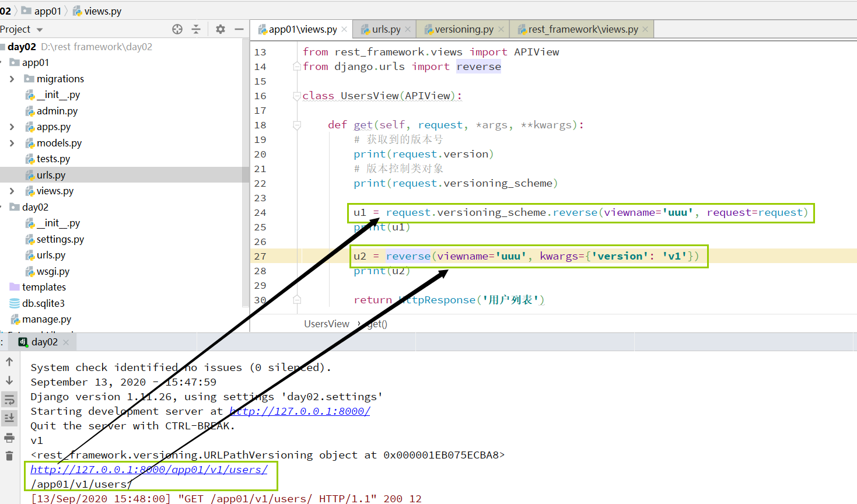Click 'System check identified no issues' console line

tap(181, 367)
